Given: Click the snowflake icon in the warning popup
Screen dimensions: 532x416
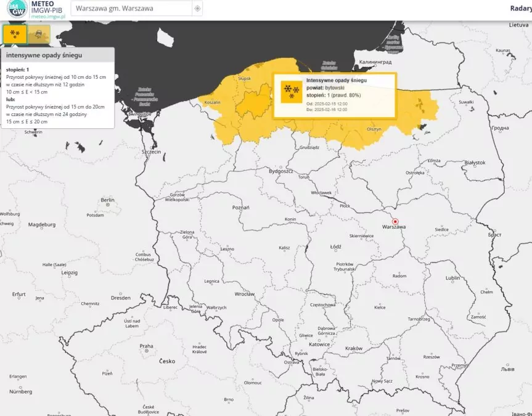Looking at the screenshot, I should coord(288,91).
